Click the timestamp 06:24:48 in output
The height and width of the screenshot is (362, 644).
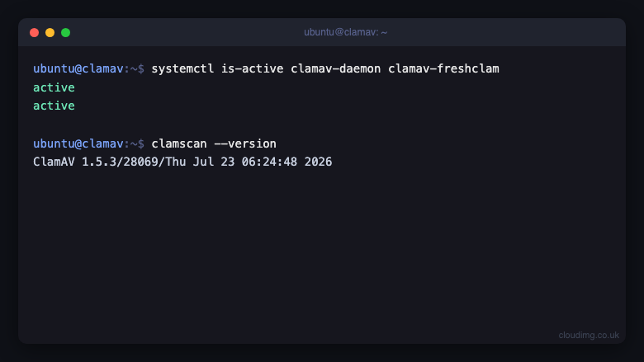(269, 162)
